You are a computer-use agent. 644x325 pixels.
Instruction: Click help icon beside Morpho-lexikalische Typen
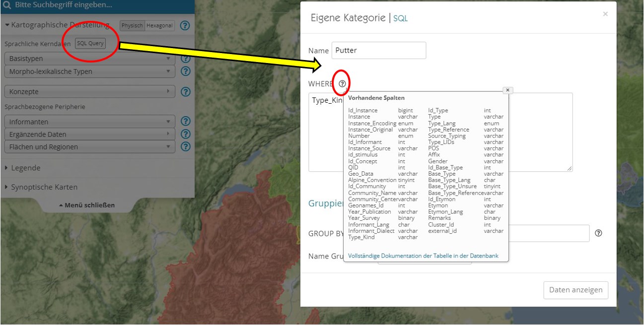186,71
